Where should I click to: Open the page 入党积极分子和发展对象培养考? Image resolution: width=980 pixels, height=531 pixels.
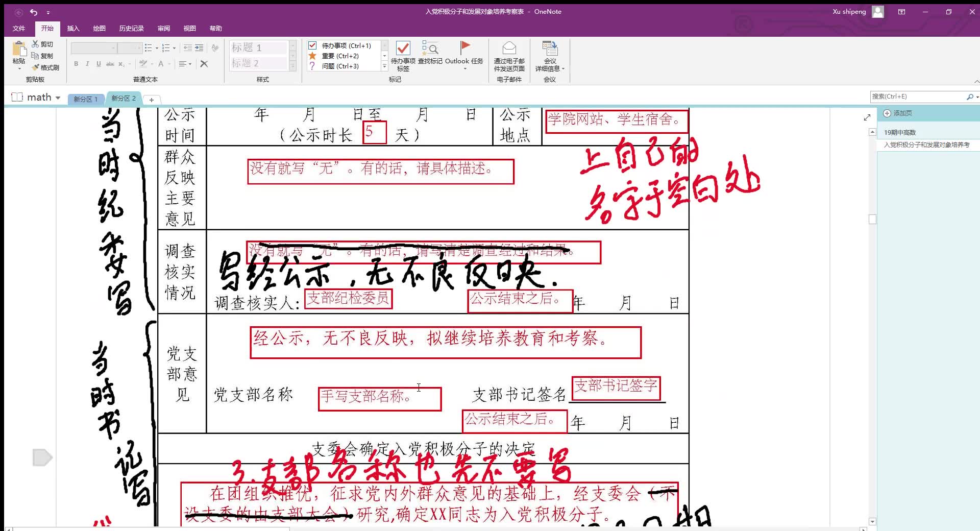[x=928, y=145]
